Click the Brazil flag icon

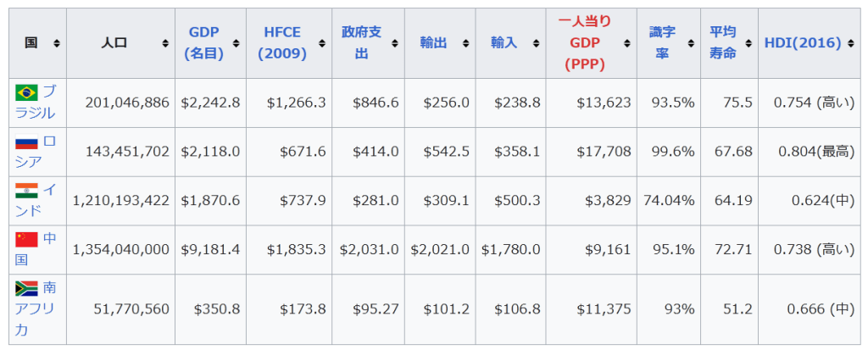pyautogui.click(x=26, y=92)
